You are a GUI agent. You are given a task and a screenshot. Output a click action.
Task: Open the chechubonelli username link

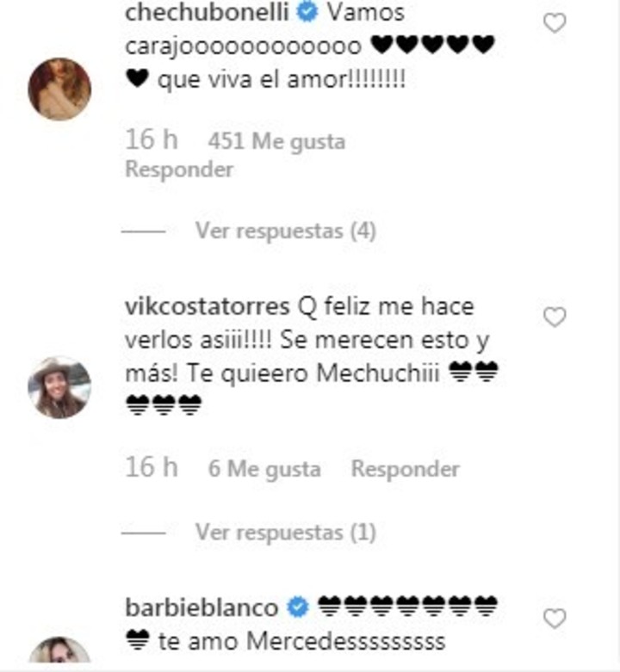tap(207, 12)
